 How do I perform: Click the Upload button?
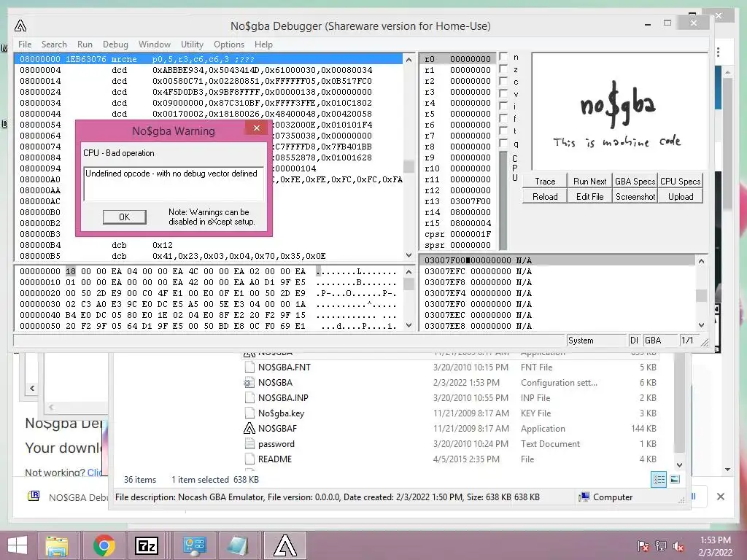[681, 197]
